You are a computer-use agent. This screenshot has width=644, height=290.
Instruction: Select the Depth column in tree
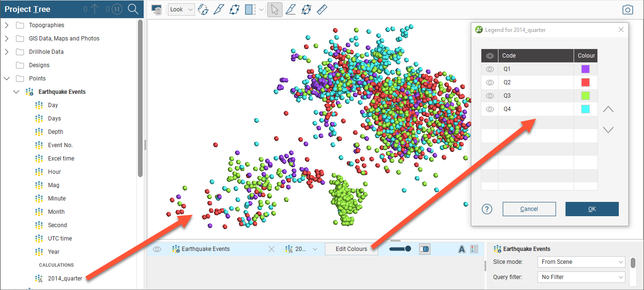(x=55, y=132)
